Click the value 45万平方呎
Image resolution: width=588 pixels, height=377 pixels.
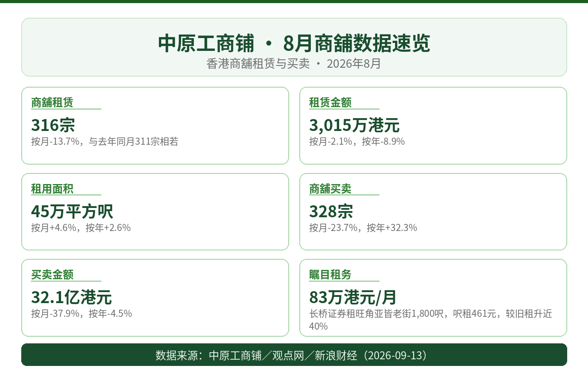click(x=72, y=212)
